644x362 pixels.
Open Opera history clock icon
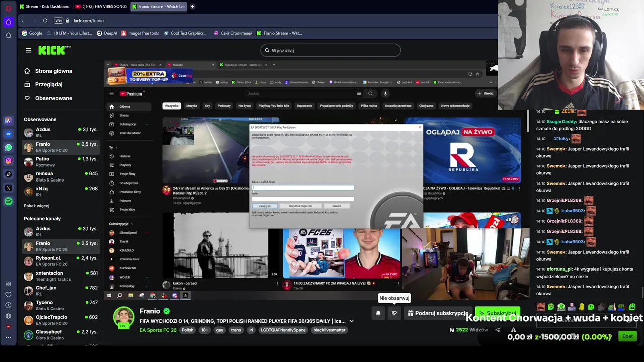8,305
